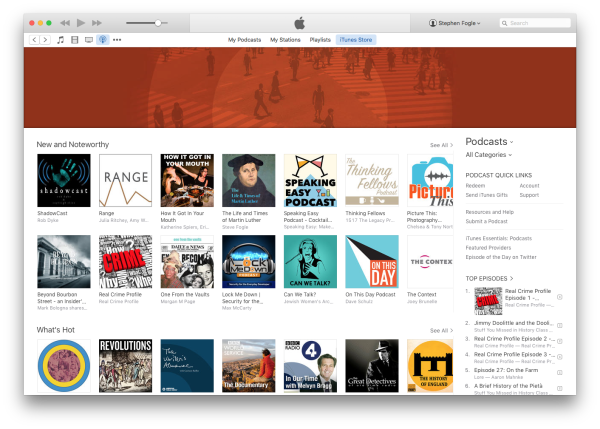Screen dimensions: 600x429
Task: Switch to iTunes Store tab
Action: 356,40
